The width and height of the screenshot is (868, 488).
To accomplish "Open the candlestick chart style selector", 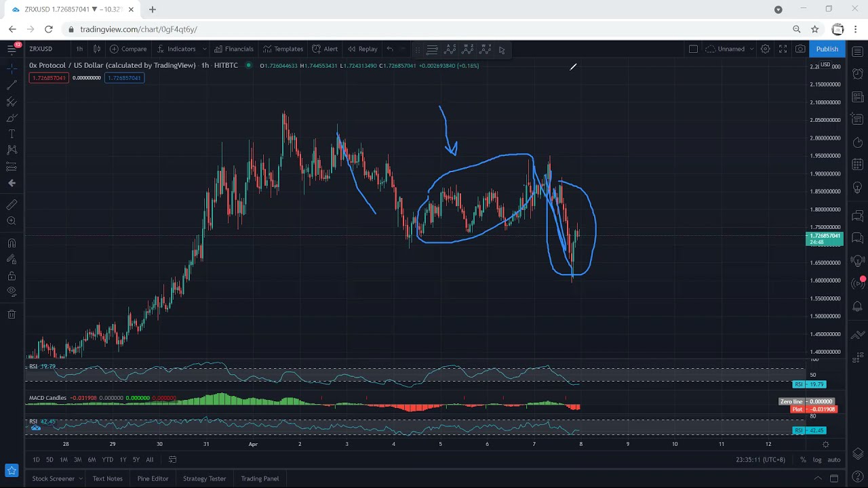I will click(x=97, y=49).
